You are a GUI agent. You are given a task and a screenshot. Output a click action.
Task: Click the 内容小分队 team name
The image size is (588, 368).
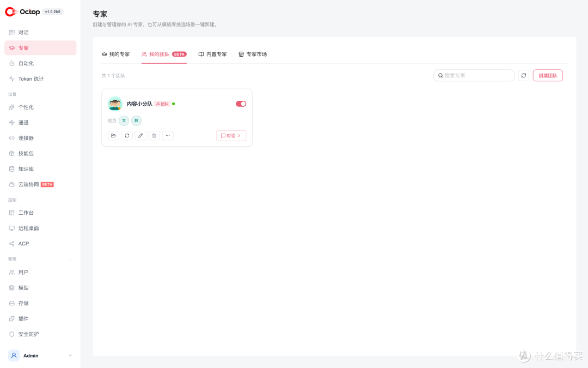139,104
